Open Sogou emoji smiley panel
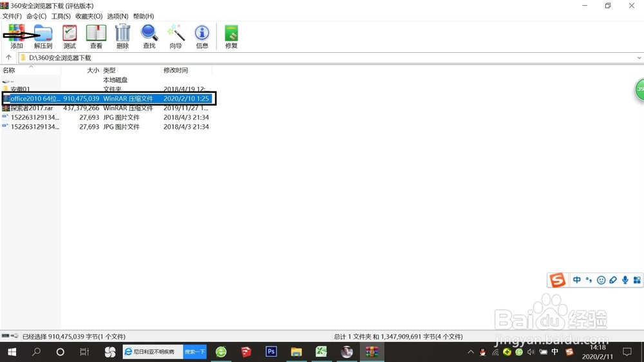The height and width of the screenshot is (362, 644). point(601,280)
